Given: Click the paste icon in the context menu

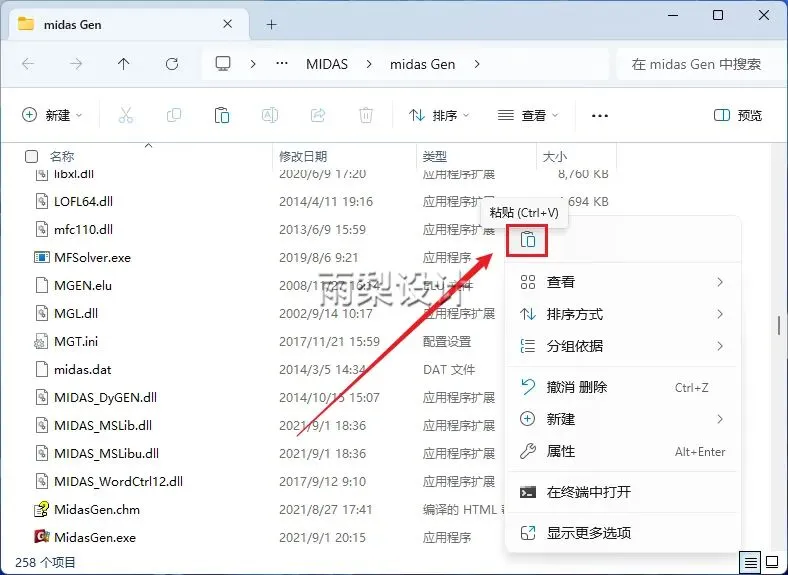Looking at the screenshot, I should tap(527, 240).
